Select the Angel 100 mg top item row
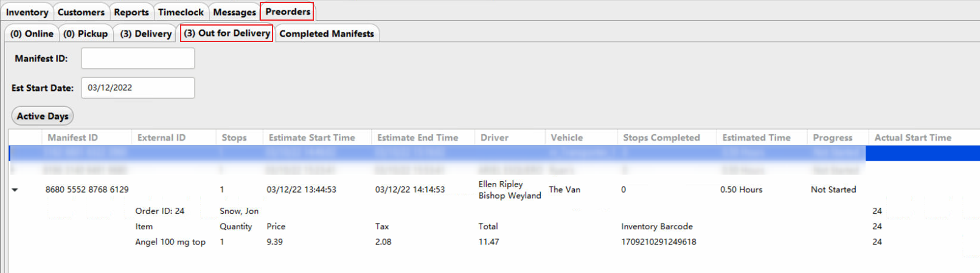The height and width of the screenshot is (273, 980). coord(170,242)
